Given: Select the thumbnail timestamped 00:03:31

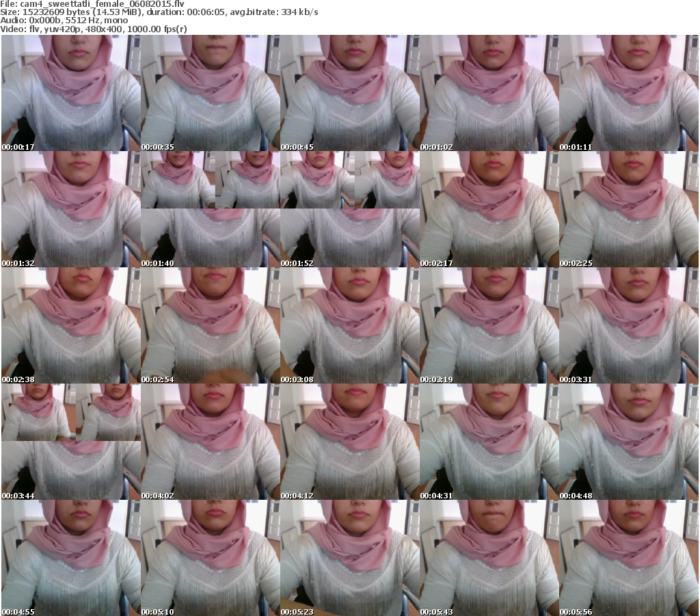Looking at the screenshot, I should 629,325.
